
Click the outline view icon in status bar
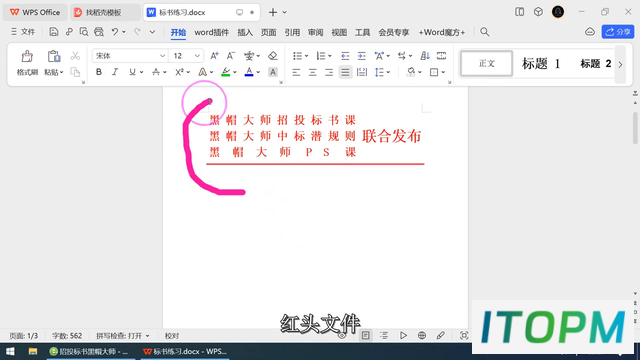point(384,336)
